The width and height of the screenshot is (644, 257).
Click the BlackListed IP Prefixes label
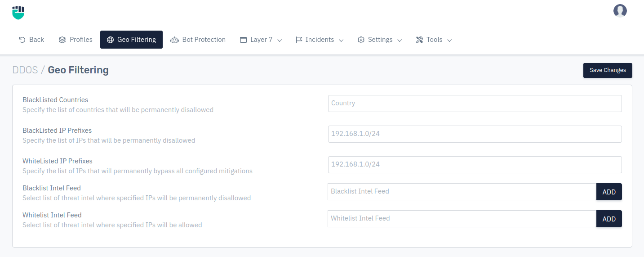click(57, 131)
